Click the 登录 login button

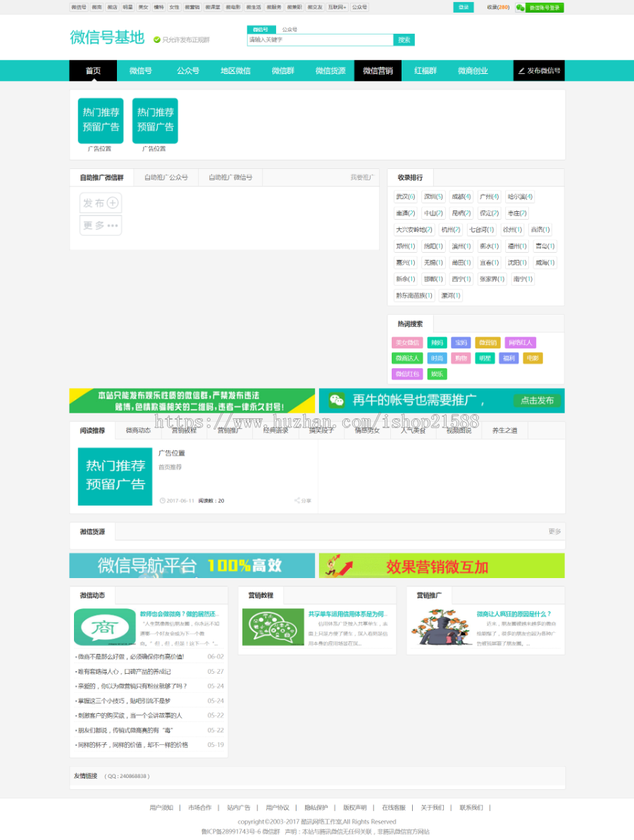(464, 8)
